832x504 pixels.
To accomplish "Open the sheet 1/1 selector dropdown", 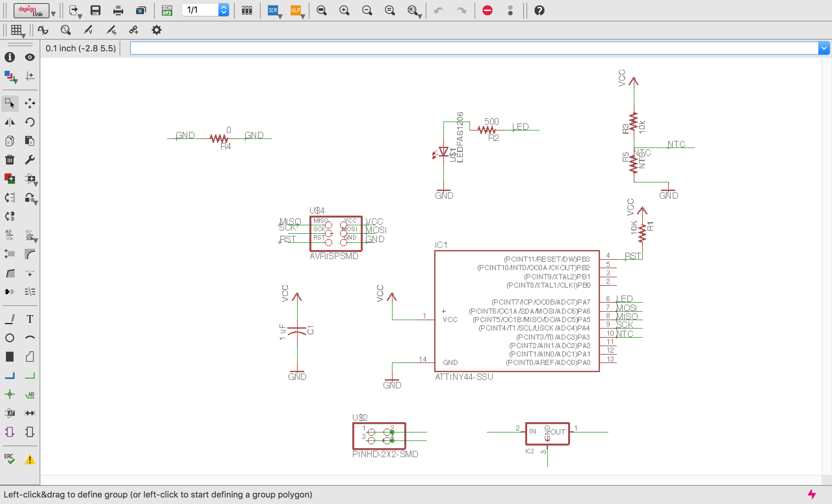I will click(224, 10).
